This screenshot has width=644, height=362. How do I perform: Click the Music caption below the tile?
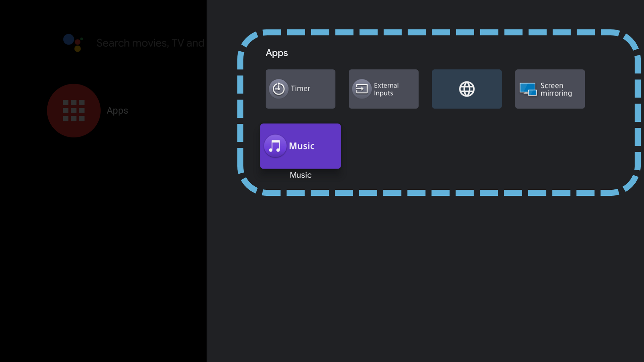coord(301,175)
